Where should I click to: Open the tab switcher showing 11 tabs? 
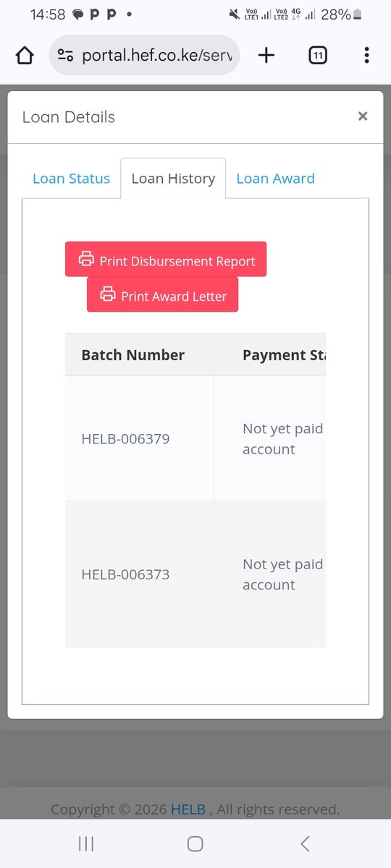click(317, 55)
